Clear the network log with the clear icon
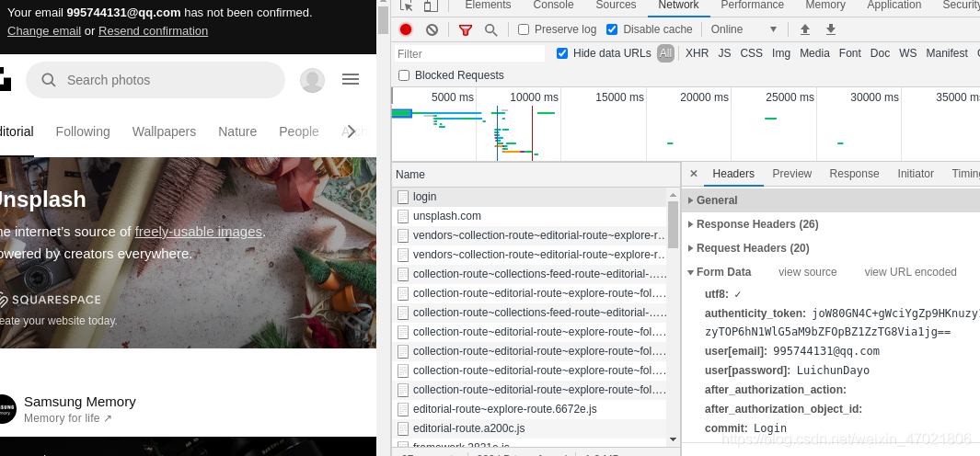This screenshot has width=980, height=456. tap(432, 29)
